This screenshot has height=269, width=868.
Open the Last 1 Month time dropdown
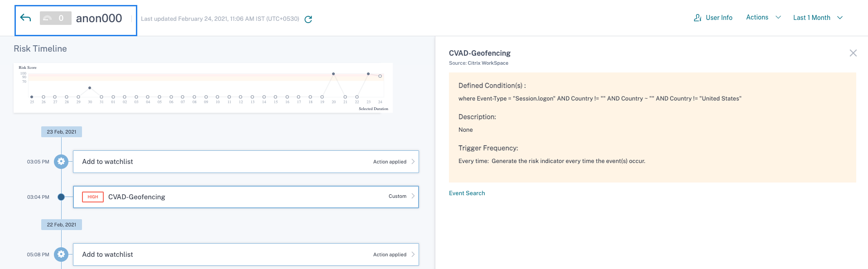[x=818, y=18]
